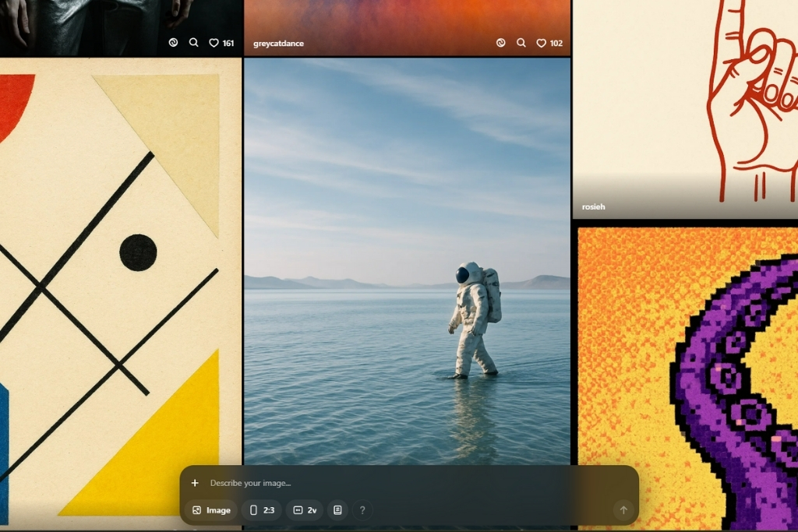
Task: Click the remix icon on the 161-likes image
Action: (173, 44)
